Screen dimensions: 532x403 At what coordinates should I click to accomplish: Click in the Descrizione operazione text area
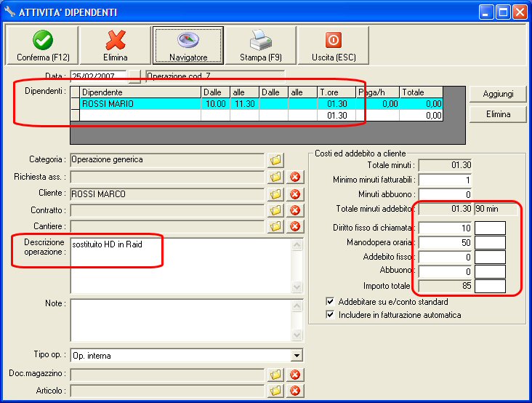[x=181, y=266]
